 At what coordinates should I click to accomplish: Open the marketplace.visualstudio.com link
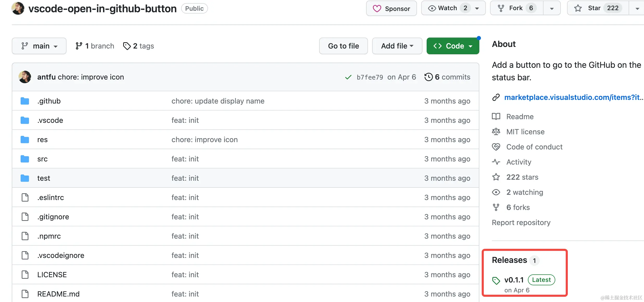[x=571, y=97]
